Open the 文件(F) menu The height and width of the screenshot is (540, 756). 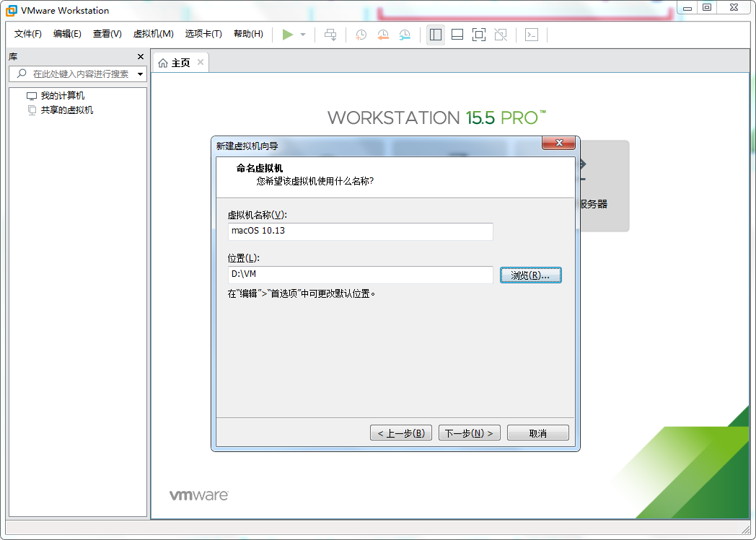28,34
